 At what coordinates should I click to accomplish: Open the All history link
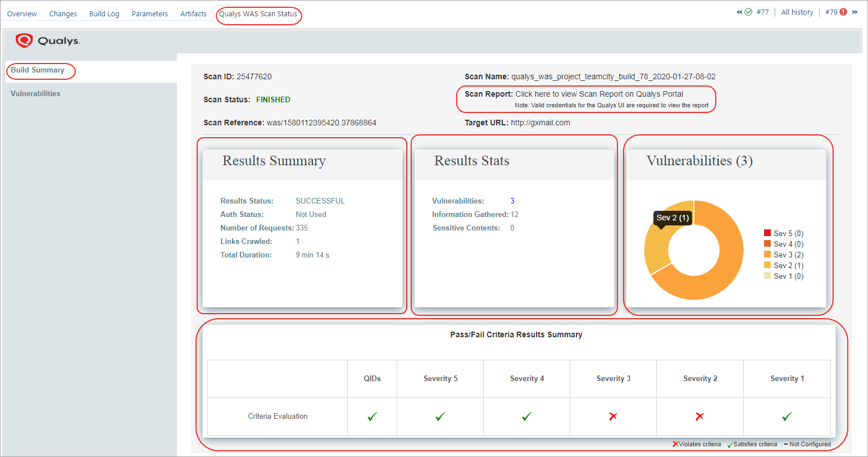click(x=797, y=12)
